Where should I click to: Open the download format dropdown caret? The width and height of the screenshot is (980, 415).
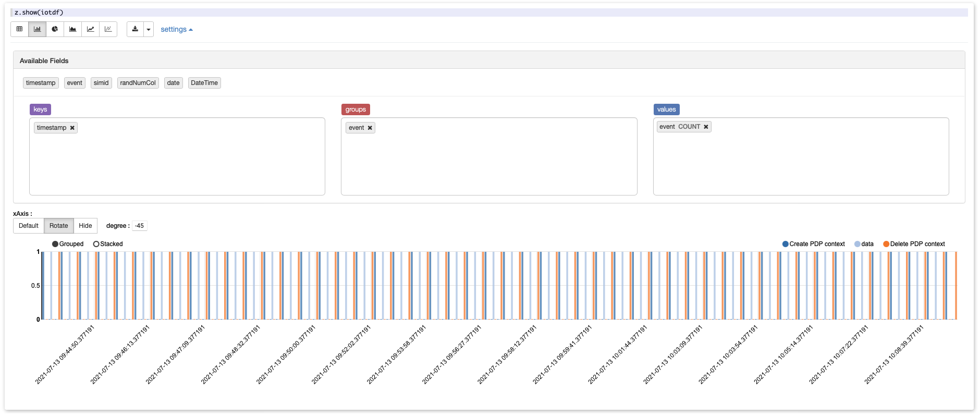tap(149, 29)
